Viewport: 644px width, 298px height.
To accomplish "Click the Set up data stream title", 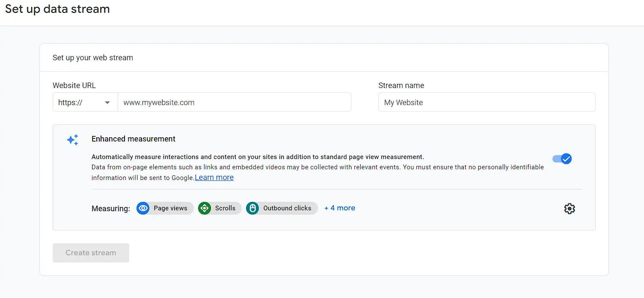I will point(57,9).
